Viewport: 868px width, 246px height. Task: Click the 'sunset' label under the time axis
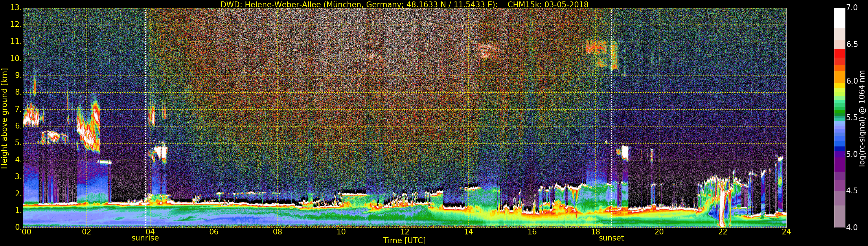pyautogui.click(x=611, y=238)
